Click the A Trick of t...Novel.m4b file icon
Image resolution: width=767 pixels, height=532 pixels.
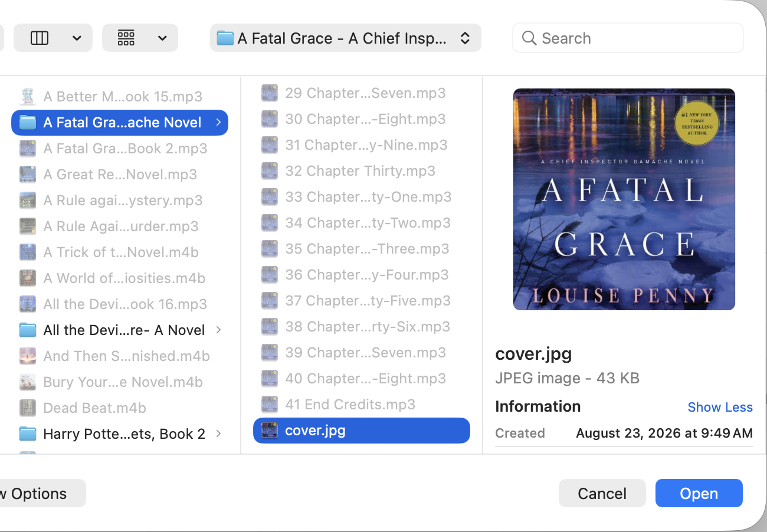tap(28, 252)
